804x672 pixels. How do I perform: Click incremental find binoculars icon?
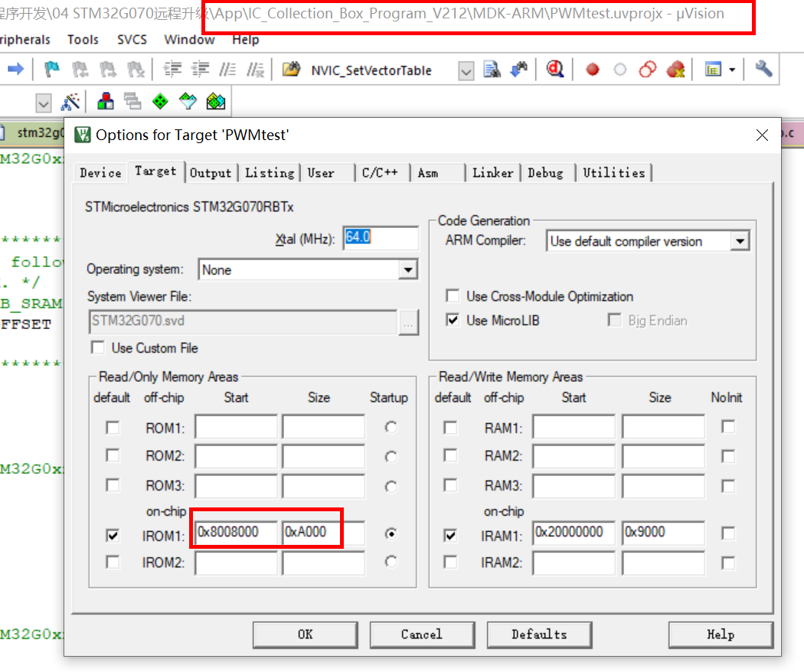(x=519, y=69)
